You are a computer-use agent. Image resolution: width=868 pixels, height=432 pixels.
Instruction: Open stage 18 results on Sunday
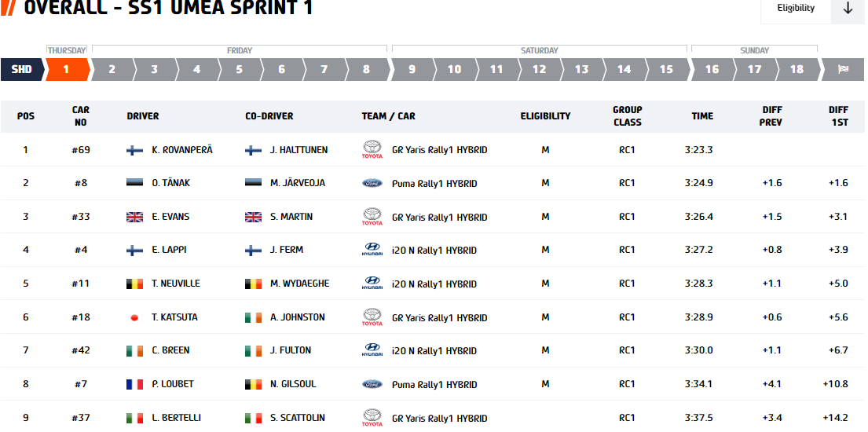[x=797, y=69]
